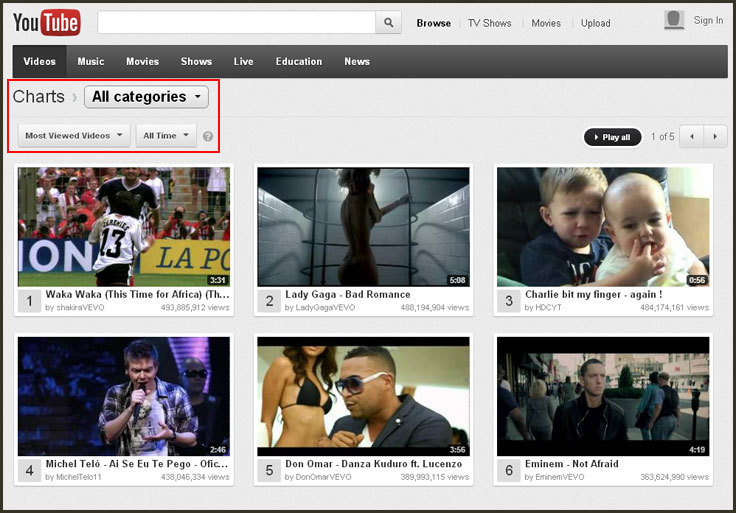Click the Sign In link
Image resolution: width=736 pixels, height=513 pixels.
coord(708,21)
